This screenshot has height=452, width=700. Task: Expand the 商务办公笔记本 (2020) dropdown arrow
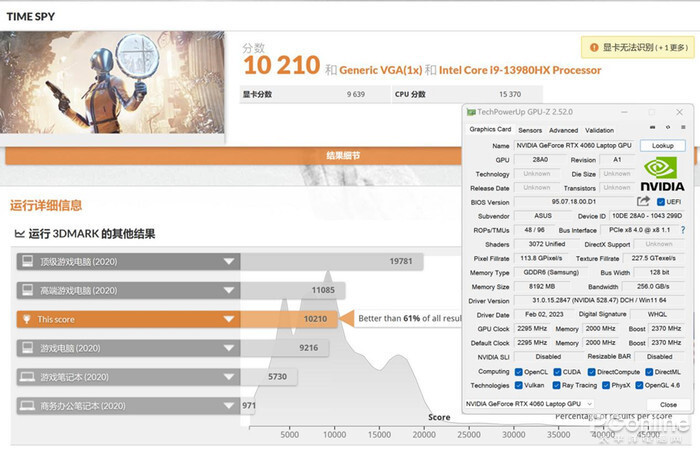coord(229,406)
